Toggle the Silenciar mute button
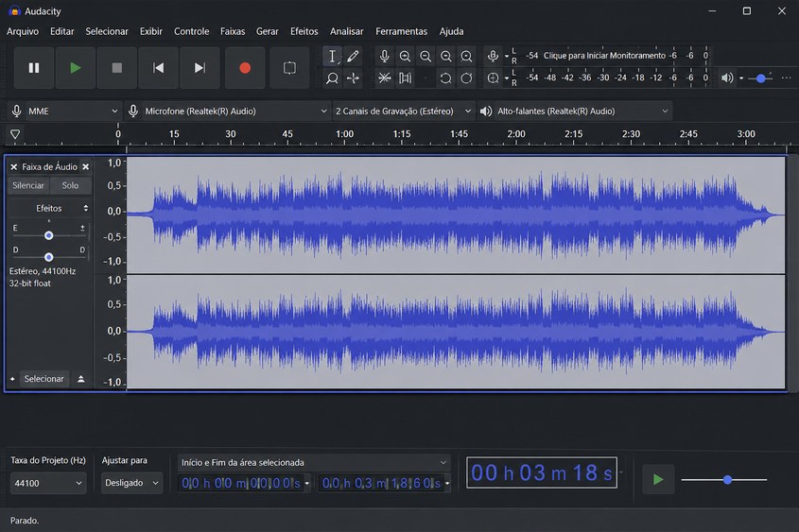The width and height of the screenshot is (799, 532). [28, 186]
